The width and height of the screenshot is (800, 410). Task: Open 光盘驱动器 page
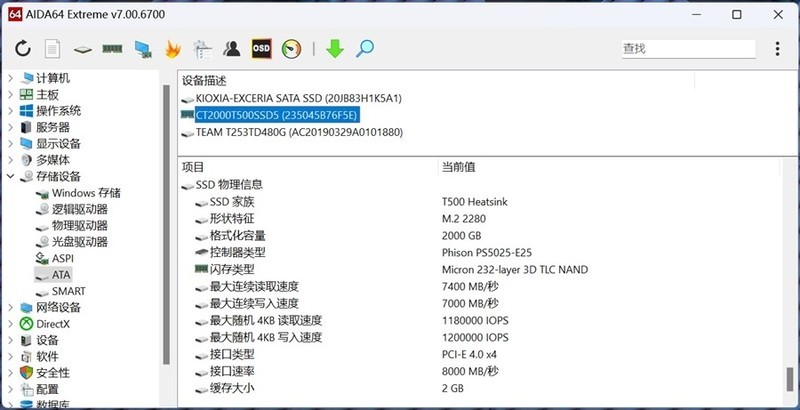(80, 242)
